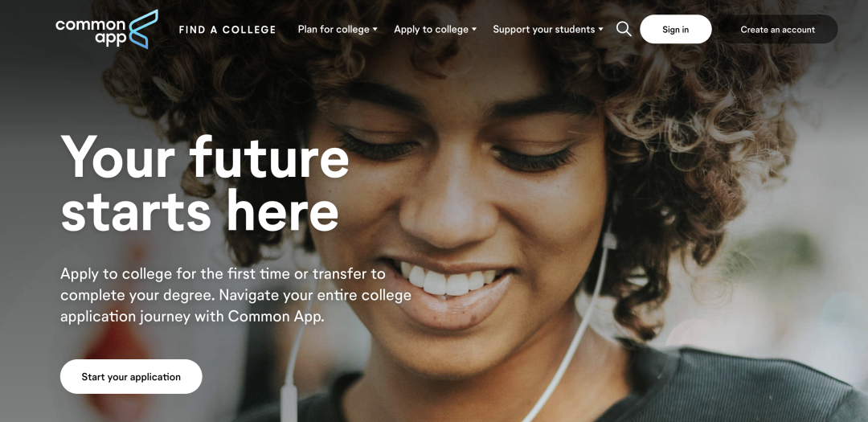The width and height of the screenshot is (868, 422).
Task: Click the paragraph starting "Apply to college for the first time"
Action: tap(235, 295)
